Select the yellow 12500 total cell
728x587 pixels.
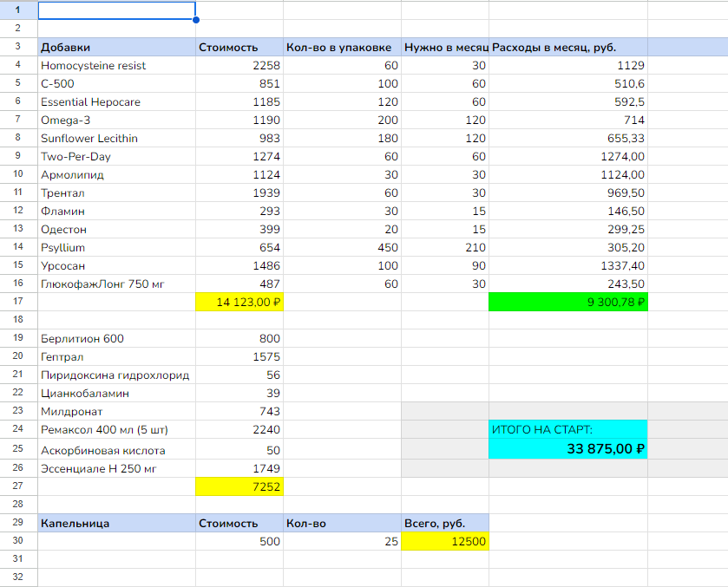[x=445, y=541]
